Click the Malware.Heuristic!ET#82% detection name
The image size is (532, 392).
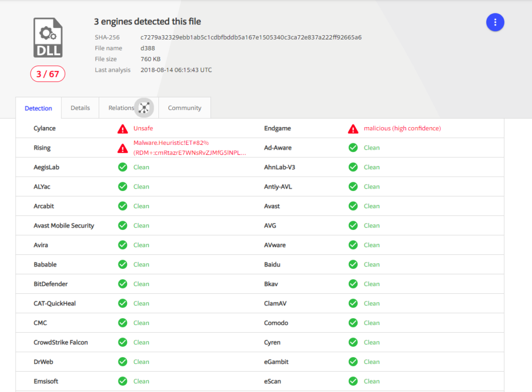click(x=171, y=143)
